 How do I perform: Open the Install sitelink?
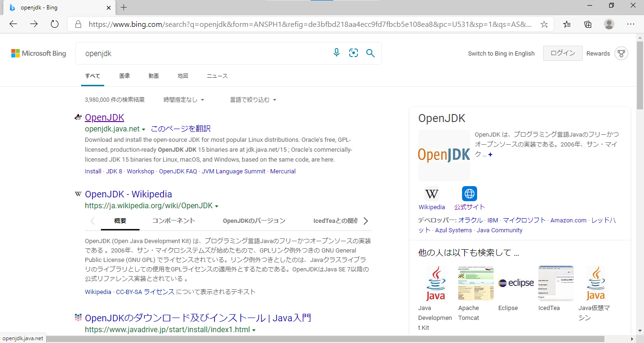click(x=93, y=171)
